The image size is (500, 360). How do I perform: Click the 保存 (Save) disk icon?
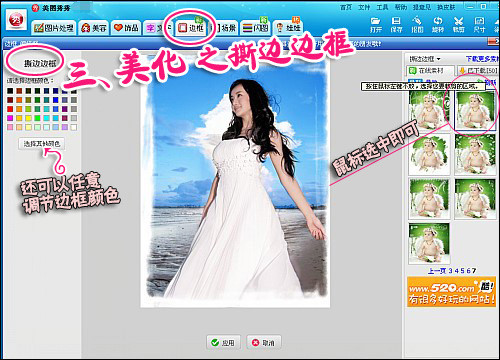396,25
